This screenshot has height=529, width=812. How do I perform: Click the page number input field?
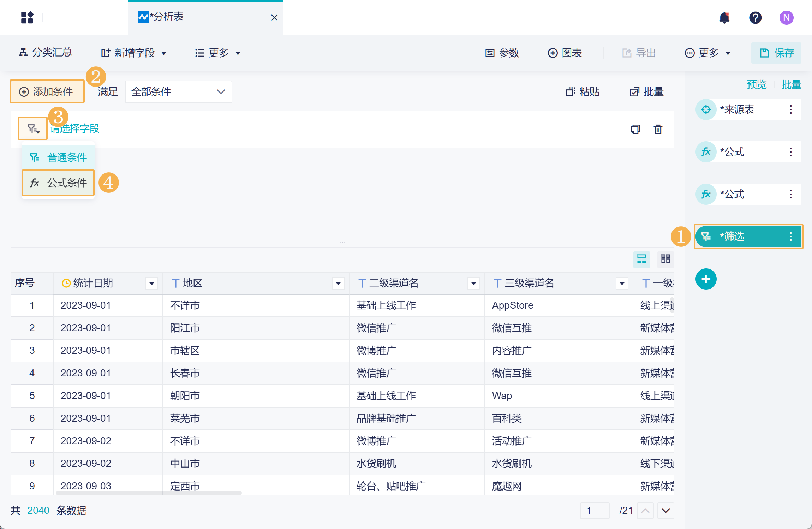point(595,510)
